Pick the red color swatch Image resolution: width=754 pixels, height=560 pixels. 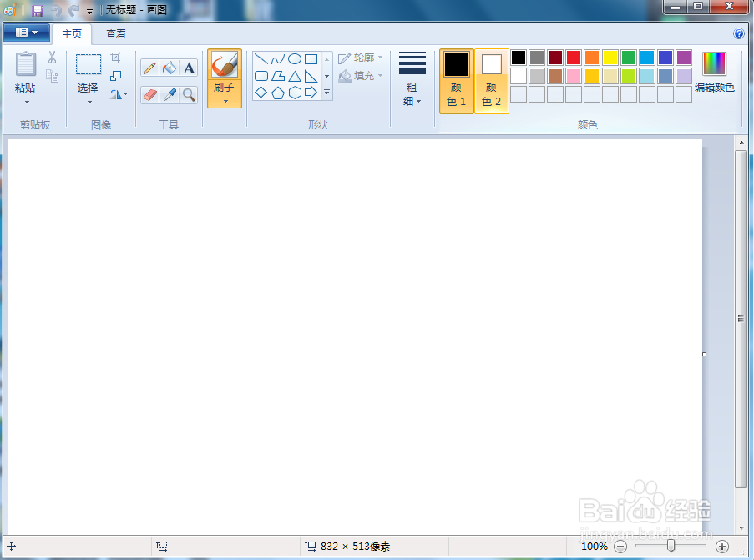pos(573,58)
